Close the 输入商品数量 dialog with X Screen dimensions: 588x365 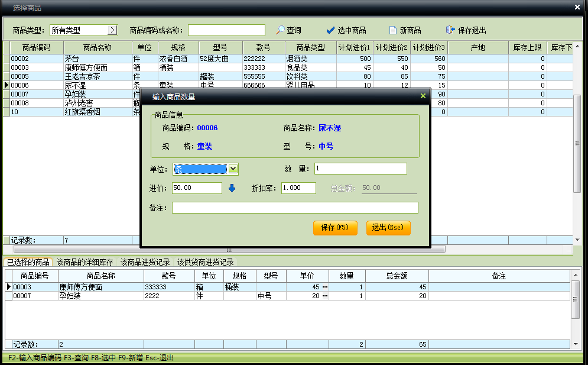tap(423, 96)
